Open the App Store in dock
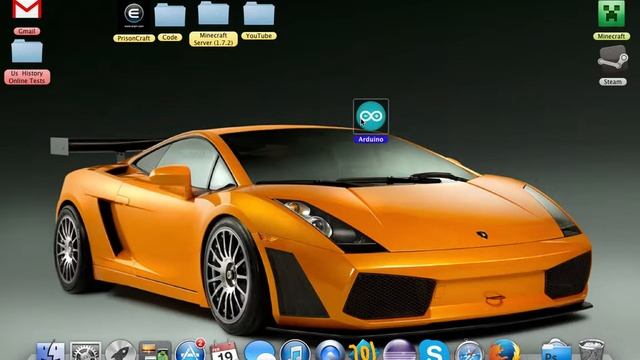The height and width of the screenshot is (360, 640). tap(190, 350)
